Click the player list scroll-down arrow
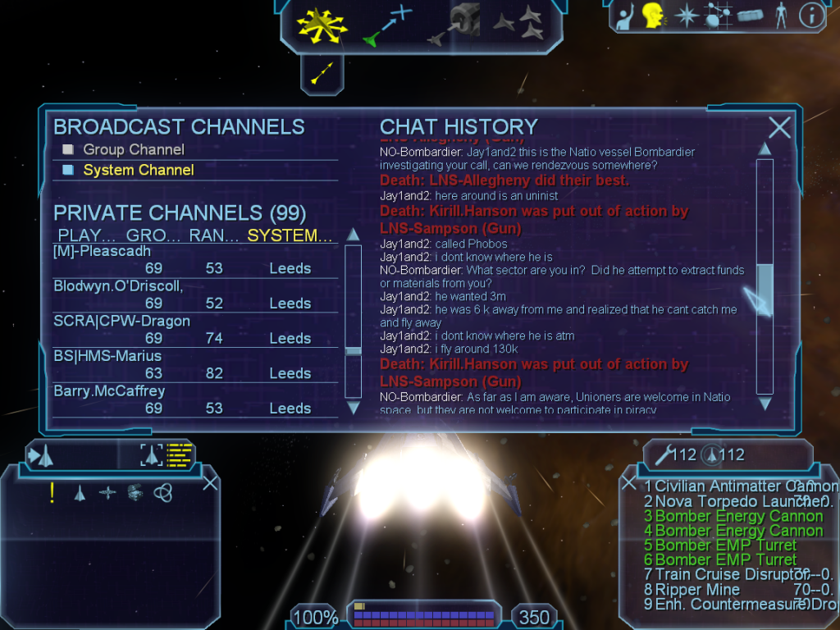 click(353, 409)
